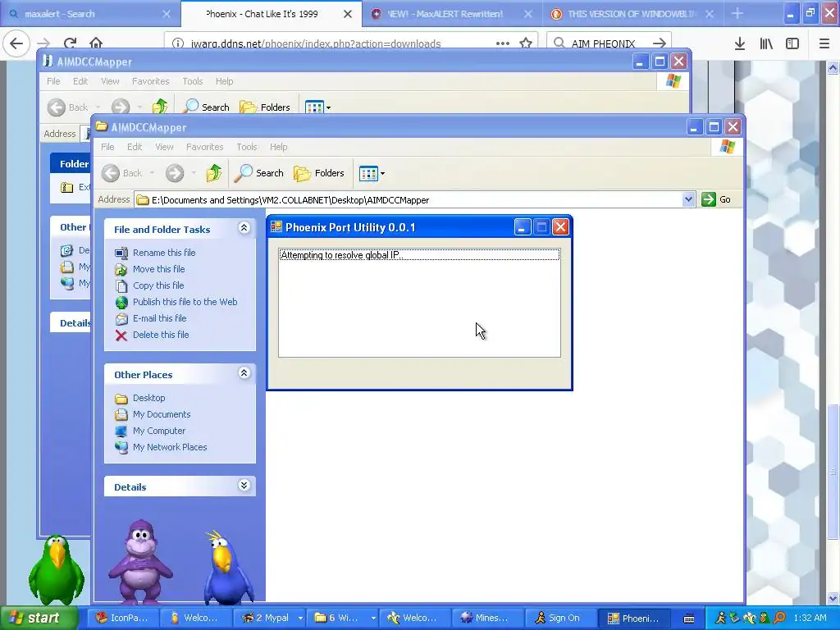Screen dimensions: 840x630
Task: Open File menu in front AIMDCCMapper window
Action: tap(107, 147)
